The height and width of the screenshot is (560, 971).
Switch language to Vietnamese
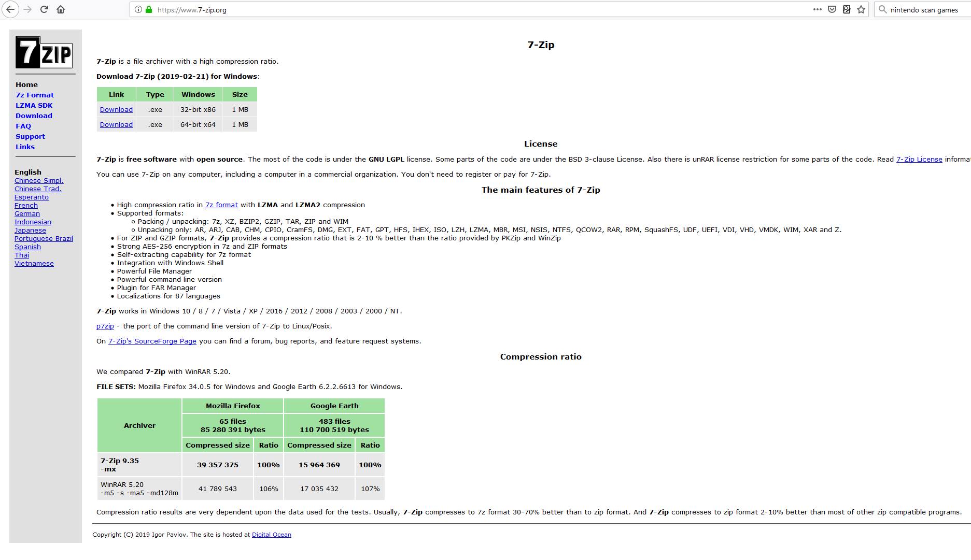coord(34,263)
